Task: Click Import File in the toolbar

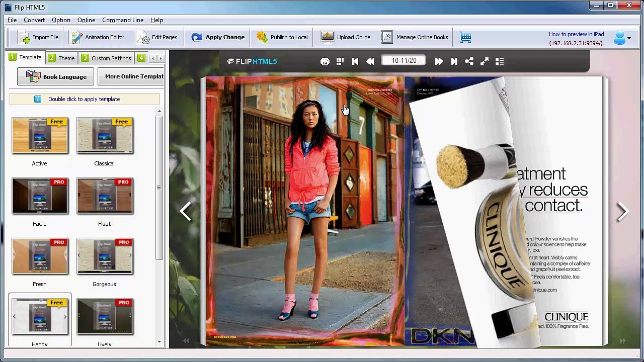Action: [x=38, y=37]
